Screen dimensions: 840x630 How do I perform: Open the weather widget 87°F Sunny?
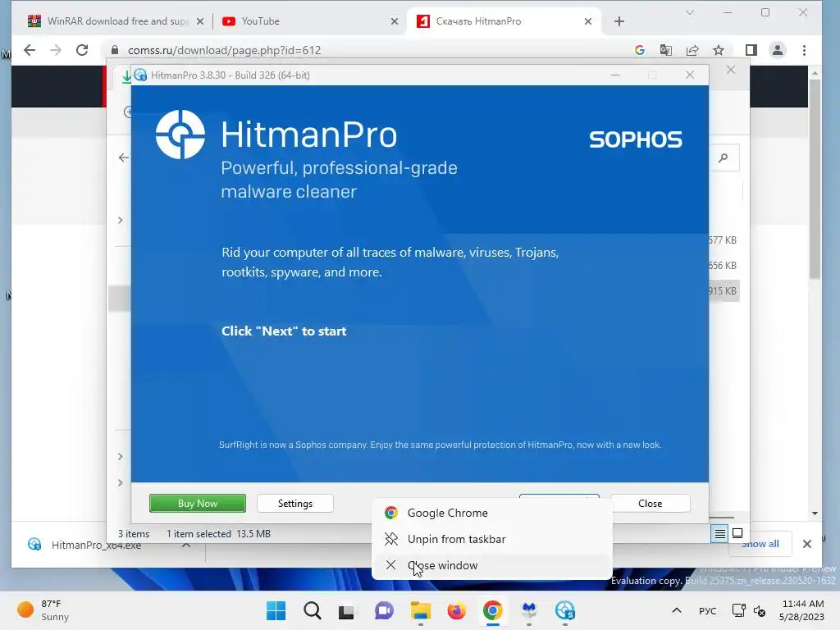(43, 610)
